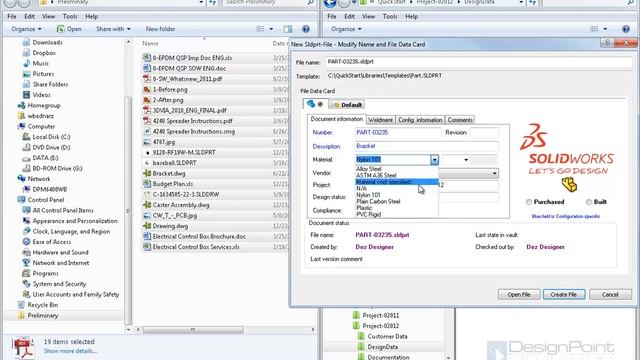Open the small dropdown next to Material
This screenshot has width=640, height=360.
(466, 160)
